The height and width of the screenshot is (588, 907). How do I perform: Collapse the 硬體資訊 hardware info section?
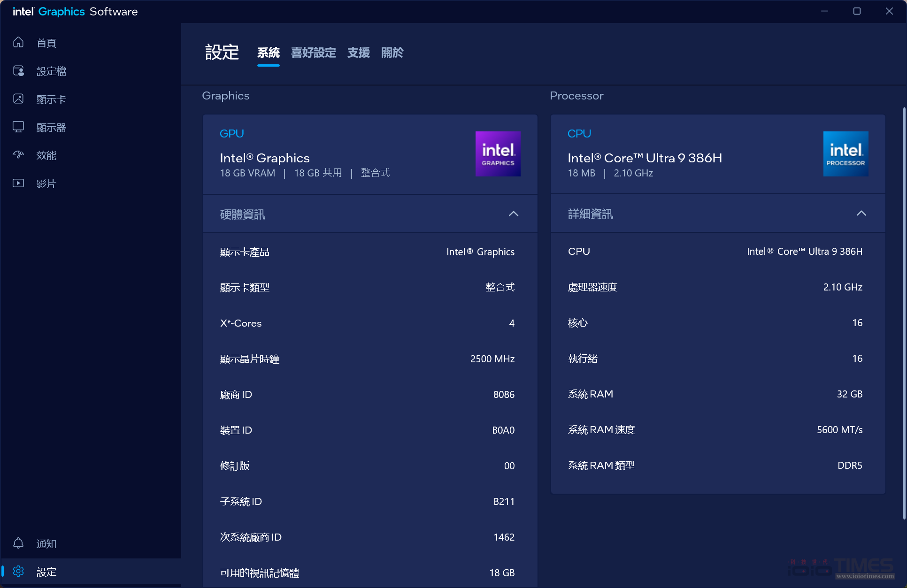point(514,214)
